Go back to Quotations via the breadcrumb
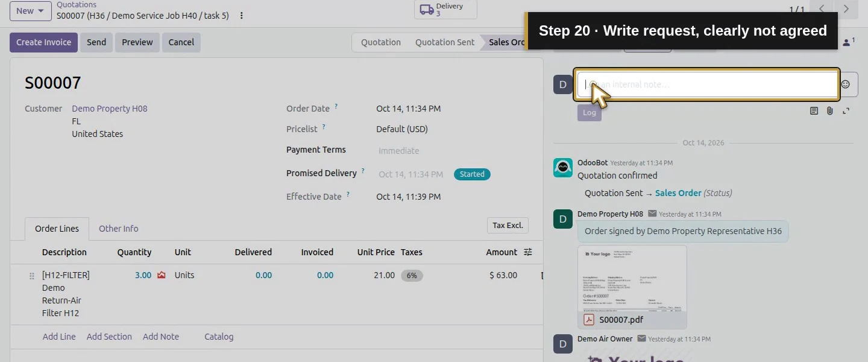This screenshot has width=868, height=362. pyautogui.click(x=77, y=5)
